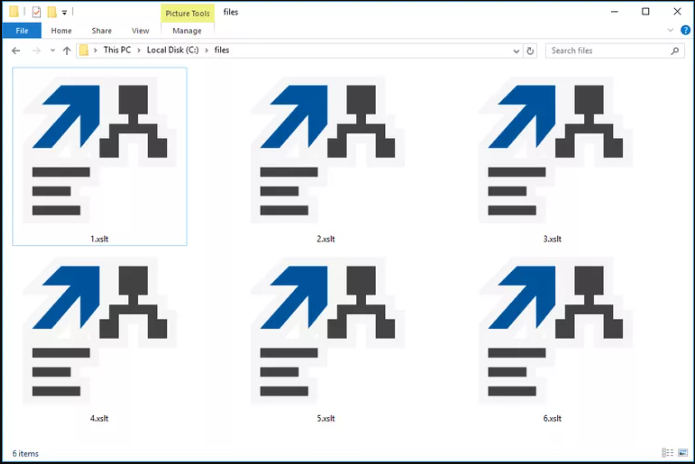Switch to Large icons view in status bar
Image resolution: width=695 pixels, height=464 pixels.
tap(683, 452)
